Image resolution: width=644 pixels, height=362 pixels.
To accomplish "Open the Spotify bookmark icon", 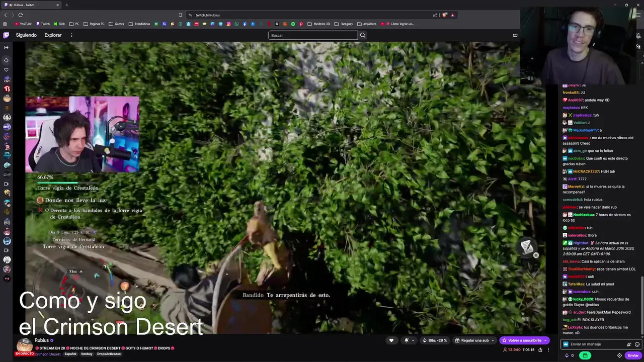I will click(293, 24).
